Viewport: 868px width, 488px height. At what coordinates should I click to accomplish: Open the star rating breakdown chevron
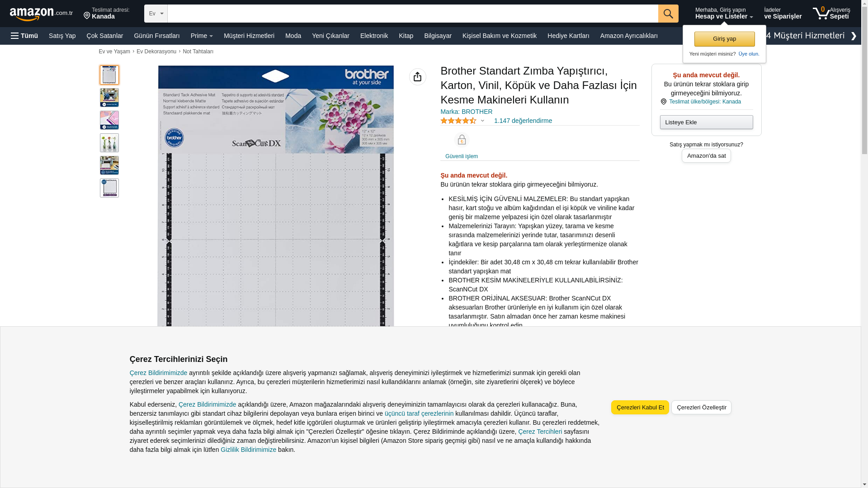pyautogui.click(x=482, y=121)
